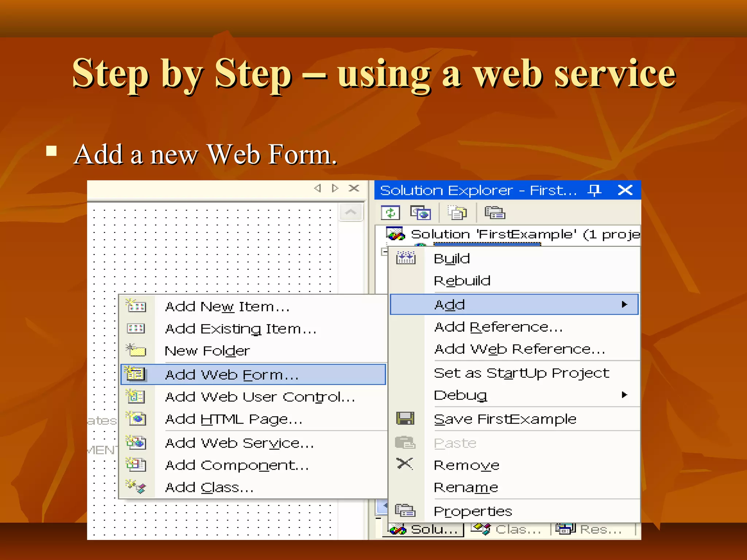The width and height of the screenshot is (747, 560).
Task: Expand the Add submenu arrow
Action: pyautogui.click(x=624, y=304)
